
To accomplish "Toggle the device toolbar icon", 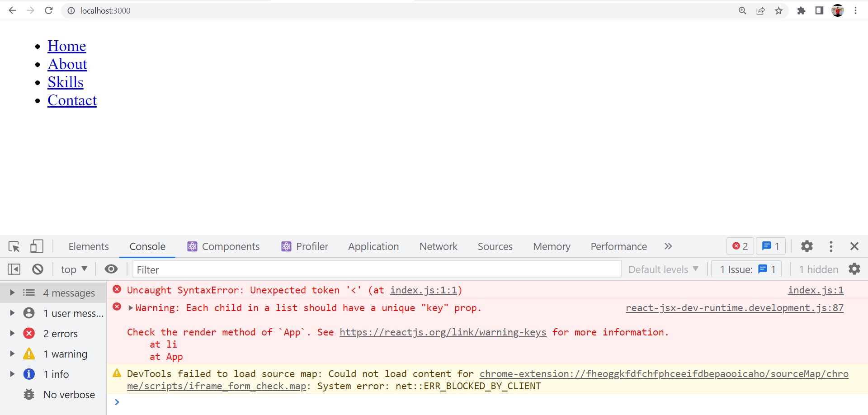I will click(x=37, y=246).
